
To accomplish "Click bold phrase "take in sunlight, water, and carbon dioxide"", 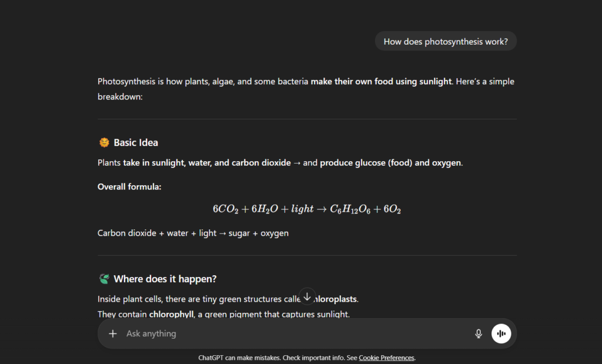I will (x=207, y=162).
